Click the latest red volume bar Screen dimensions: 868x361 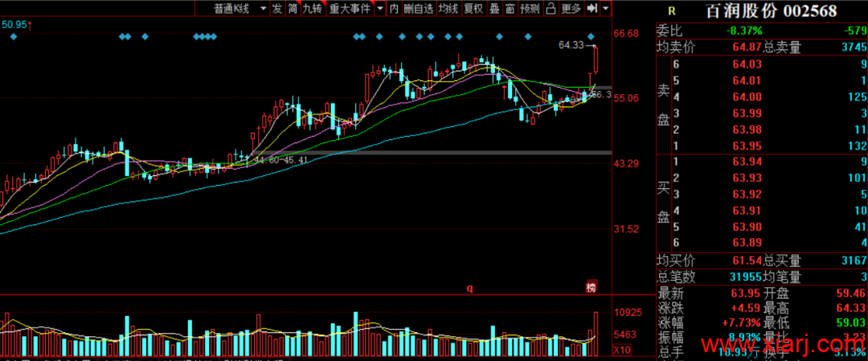coord(596,334)
